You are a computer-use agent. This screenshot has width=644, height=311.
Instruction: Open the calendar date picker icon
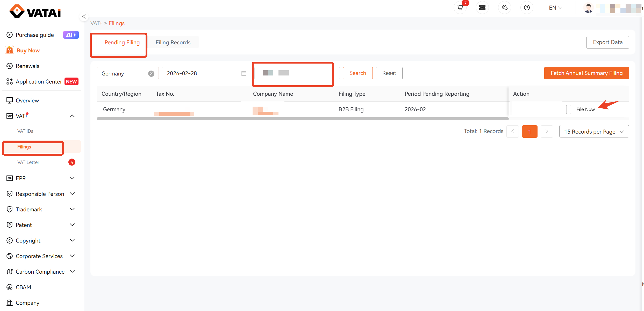(x=244, y=73)
